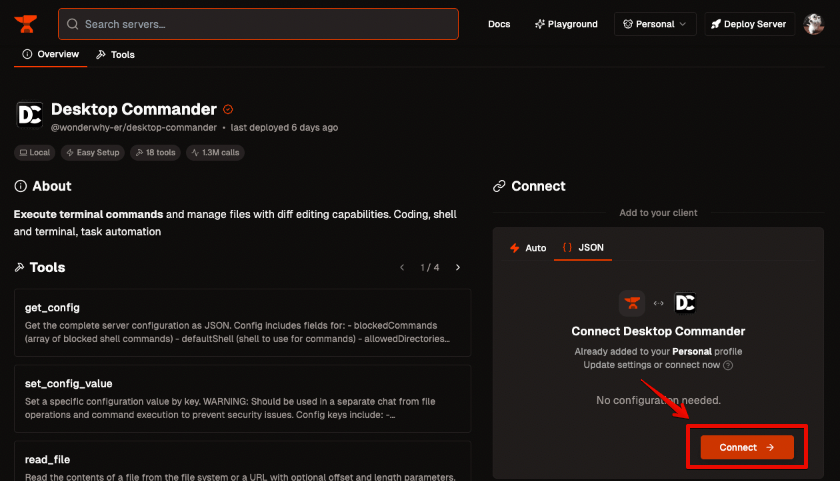Open the read_file tool card
This screenshot has width=840, height=481.
click(243, 461)
